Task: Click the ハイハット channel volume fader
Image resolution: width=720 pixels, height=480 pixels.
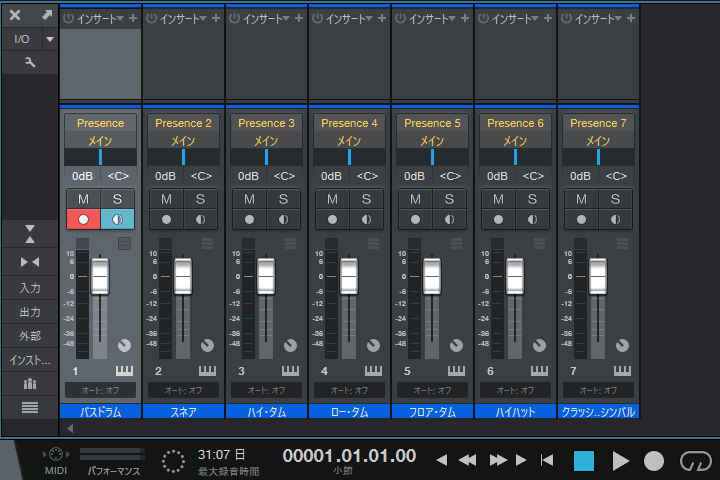Action: 515,276
